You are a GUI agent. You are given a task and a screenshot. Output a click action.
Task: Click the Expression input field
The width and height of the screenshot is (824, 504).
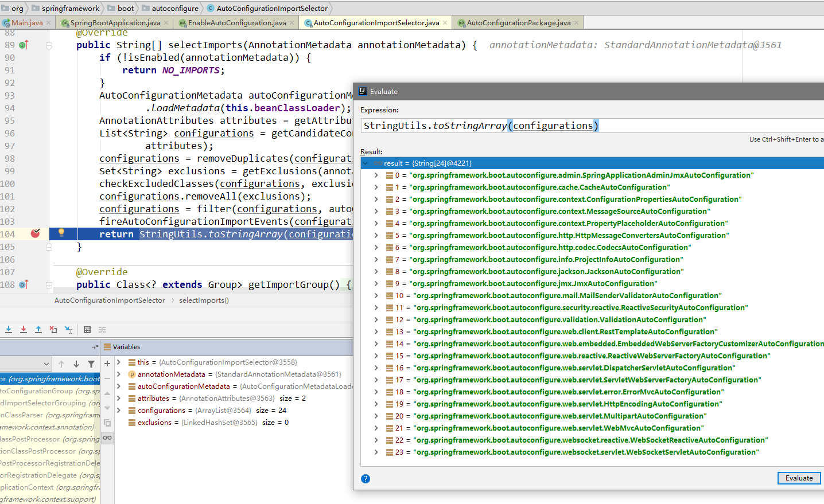pos(591,126)
